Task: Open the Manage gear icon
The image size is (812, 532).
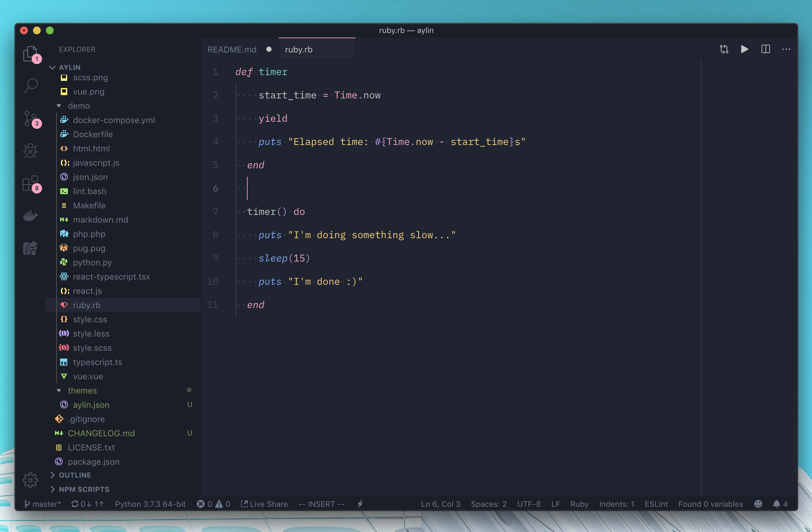Action: (x=30, y=480)
